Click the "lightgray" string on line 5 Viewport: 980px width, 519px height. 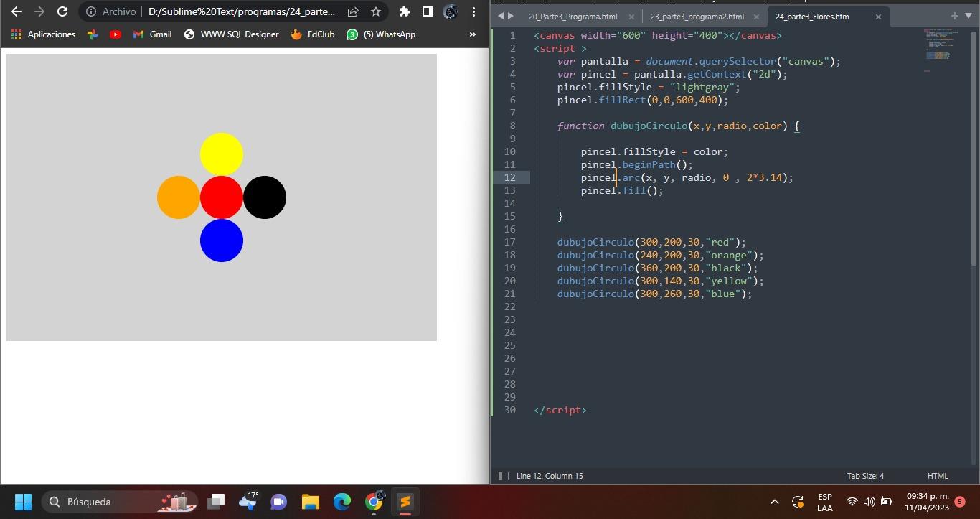click(702, 87)
